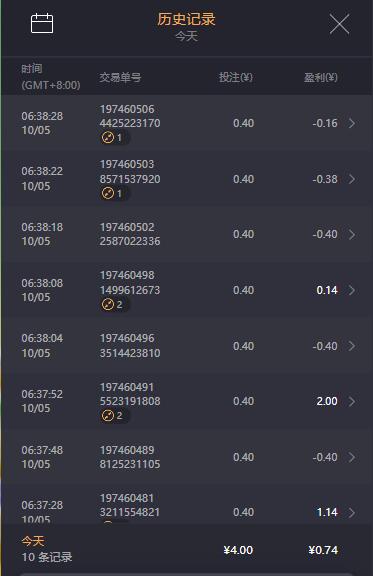
Task: Open the free-spin badge on order 1499612673
Action: (x=112, y=305)
